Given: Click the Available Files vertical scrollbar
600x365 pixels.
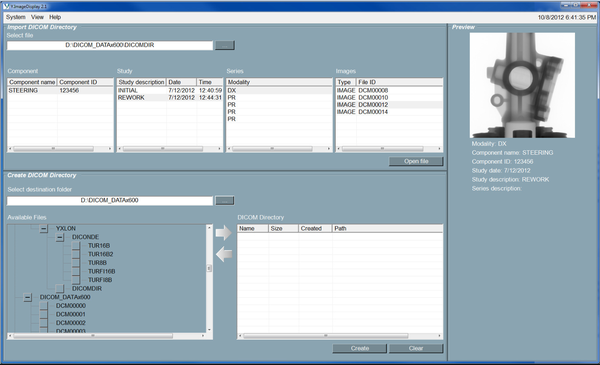Looking at the screenshot, I should click(209, 278).
